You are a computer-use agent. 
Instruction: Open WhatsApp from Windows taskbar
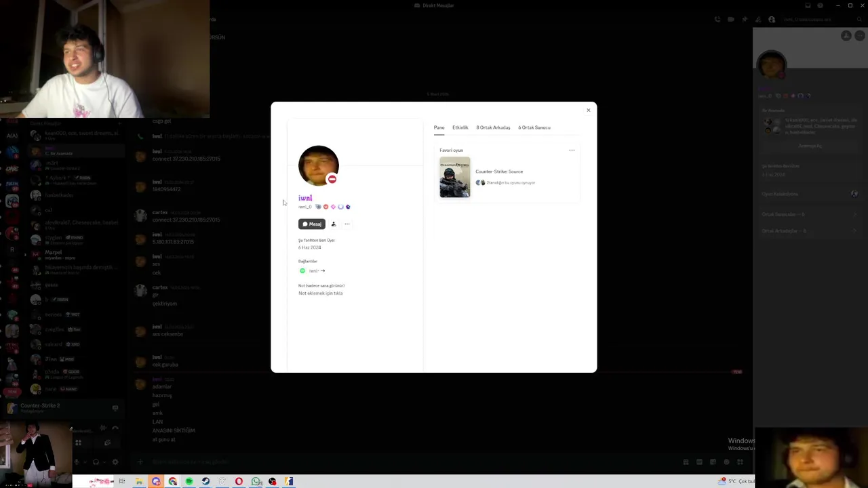click(256, 481)
